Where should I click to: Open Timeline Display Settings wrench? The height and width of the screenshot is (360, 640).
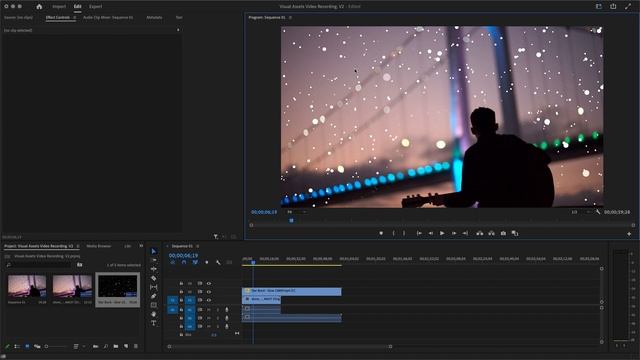pyautogui.click(x=218, y=262)
